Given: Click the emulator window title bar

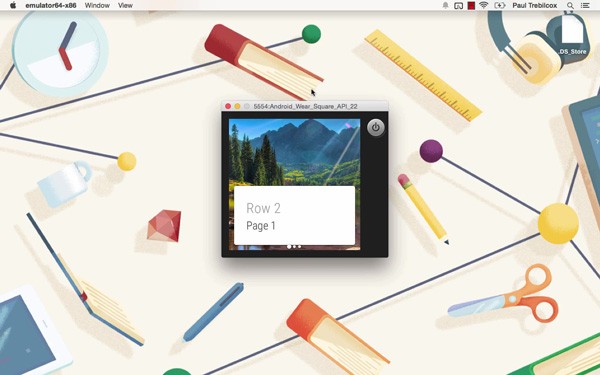Looking at the screenshot, I should (x=305, y=106).
